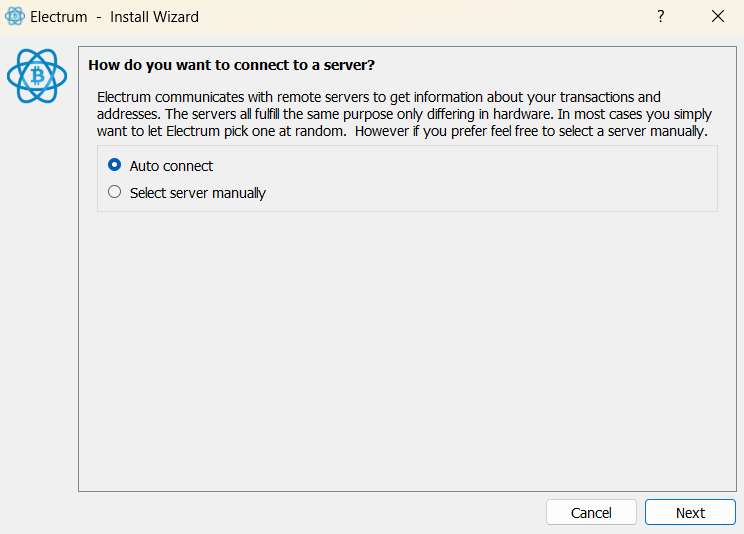Image resolution: width=744 pixels, height=534 pixels.
Task: Select the Auto connect radio button
Action: click(x=114, y=165)
